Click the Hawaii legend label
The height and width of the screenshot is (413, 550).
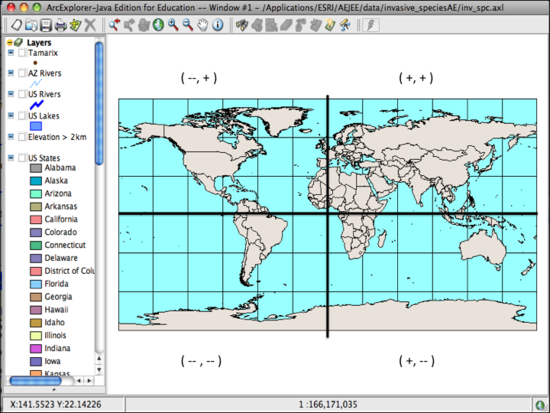[x=56, y=309]
